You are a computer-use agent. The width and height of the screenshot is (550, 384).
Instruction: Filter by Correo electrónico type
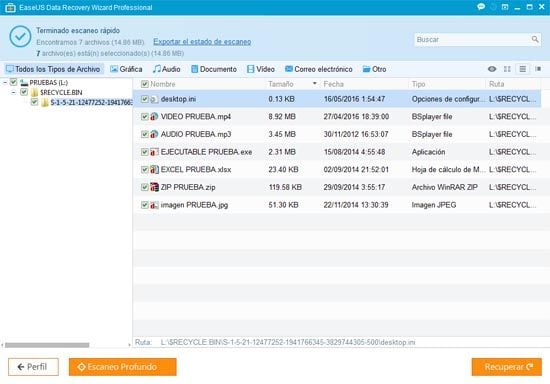pyautogui.click(x=318, y=69)
